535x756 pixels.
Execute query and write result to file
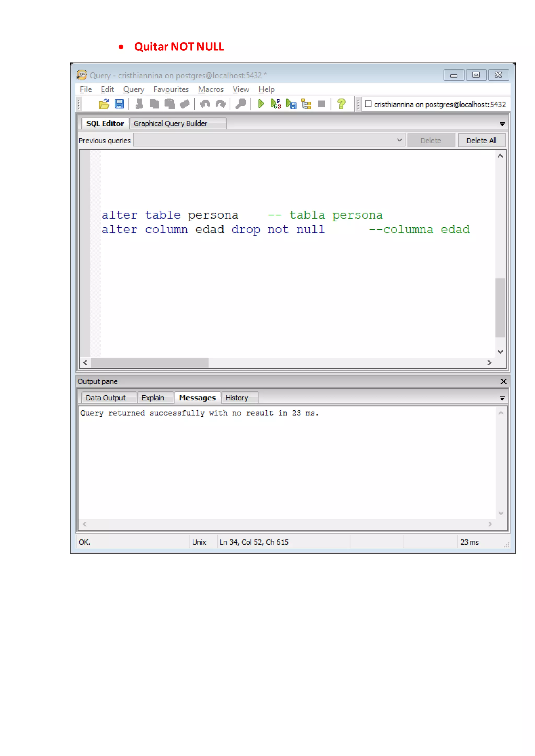click(291, 104)
